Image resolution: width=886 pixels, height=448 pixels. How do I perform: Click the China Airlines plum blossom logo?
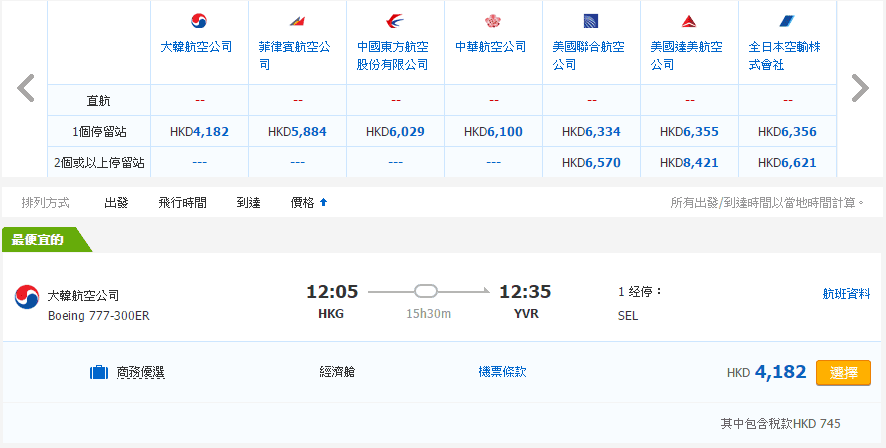pyautogui.click(x=492, y=21)
